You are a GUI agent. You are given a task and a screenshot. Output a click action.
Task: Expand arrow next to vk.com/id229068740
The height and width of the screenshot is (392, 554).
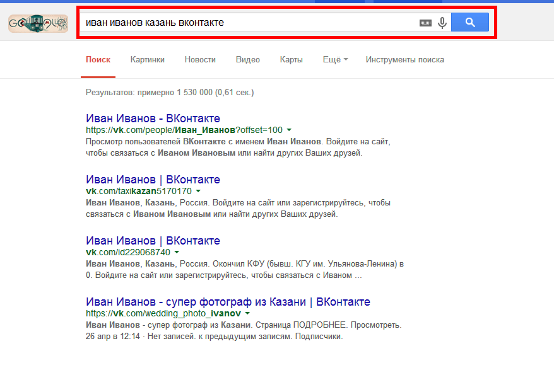point(177,252)
